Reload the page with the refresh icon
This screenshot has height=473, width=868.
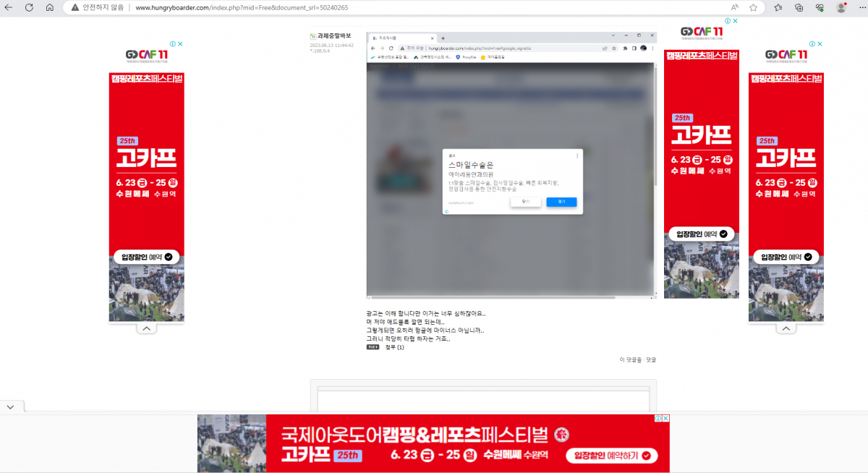point(29,7)
